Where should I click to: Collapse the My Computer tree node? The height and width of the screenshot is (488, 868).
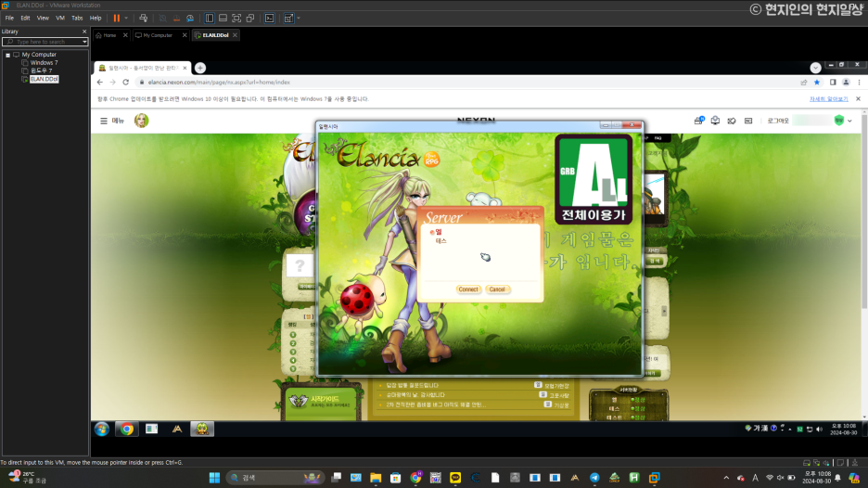(7, 55)
